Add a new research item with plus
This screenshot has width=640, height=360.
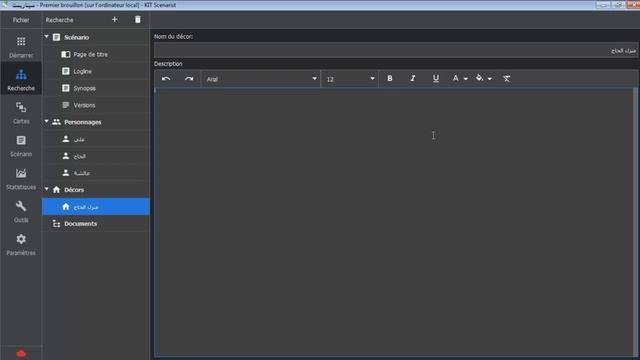[115, 20]
